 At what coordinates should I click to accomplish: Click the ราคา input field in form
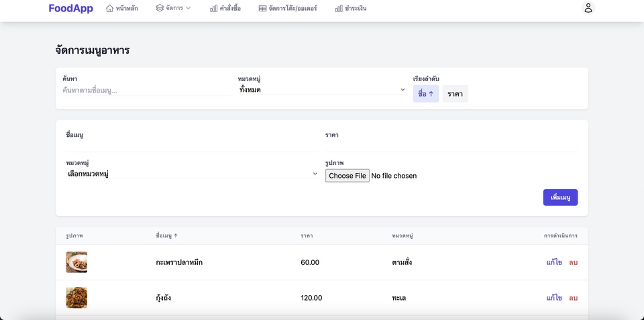tap(451, 146)
